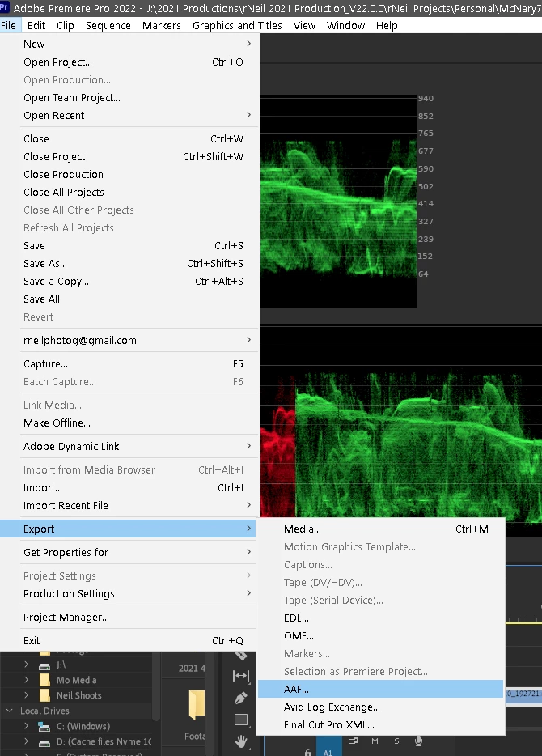Collapse the Local Drives tree section
This screenshot has height=756, width=542.
tap(9, 711)
